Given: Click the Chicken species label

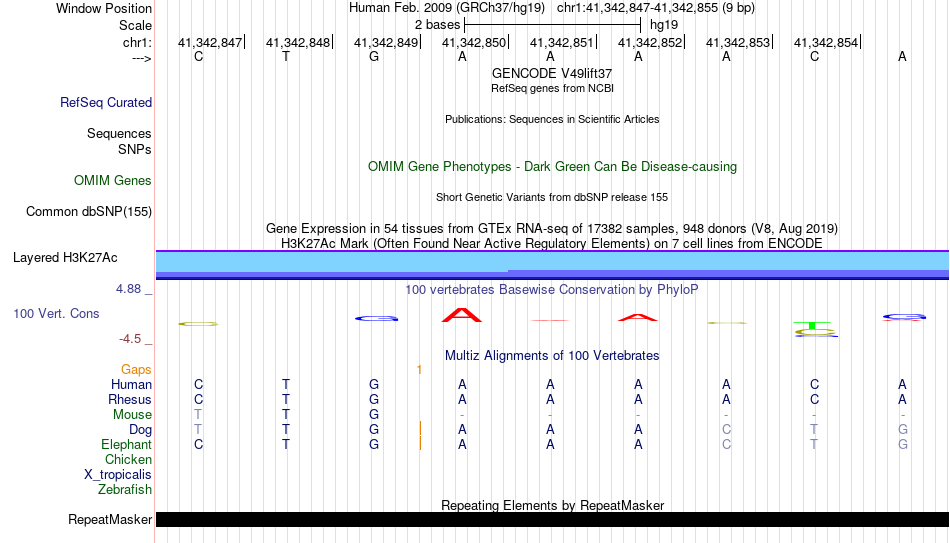Looking at the screenshot, I should point(128,460).
